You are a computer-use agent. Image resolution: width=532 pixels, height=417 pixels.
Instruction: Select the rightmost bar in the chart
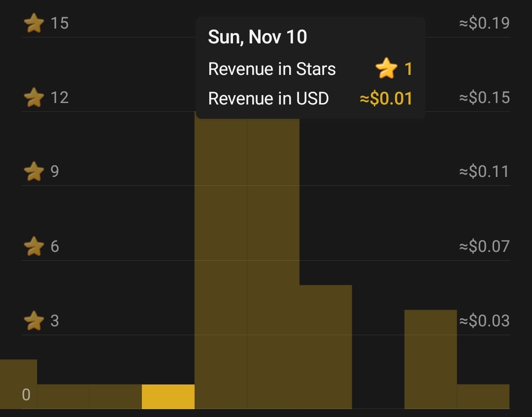[x=483, y=396]
